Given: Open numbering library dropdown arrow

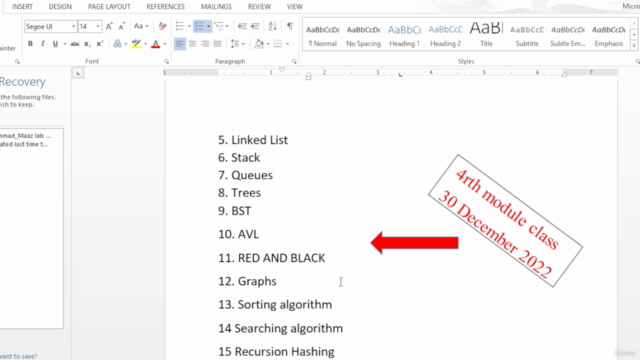Looking at the screenshot, I should coord(209,27).
